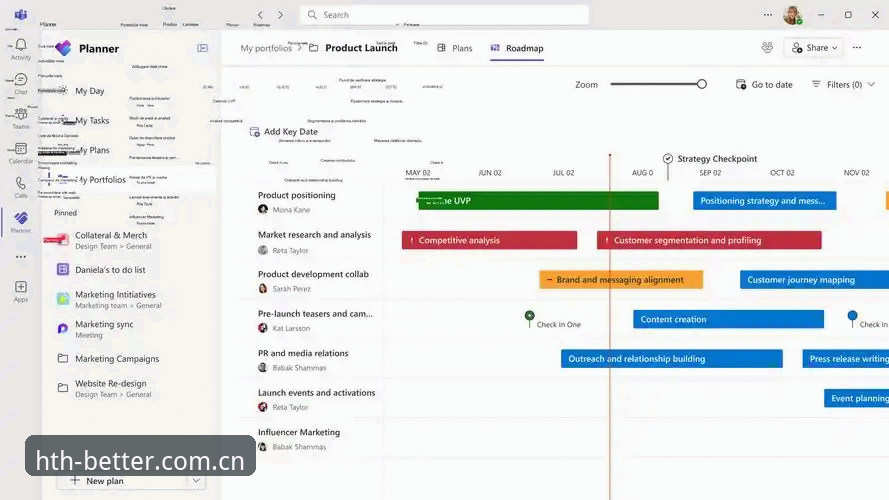This screenshot has height=500, width=889.
Task: Open the Press release writing bar
Action: 845,359
